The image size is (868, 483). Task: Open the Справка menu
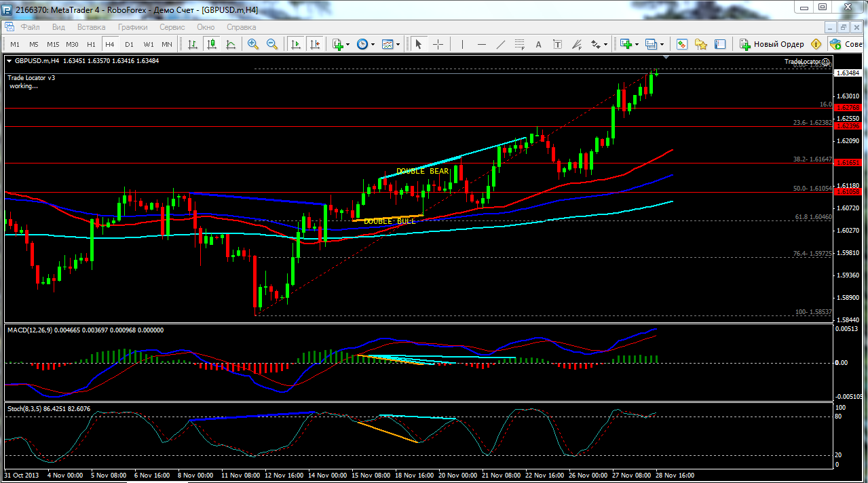(242, 27)
